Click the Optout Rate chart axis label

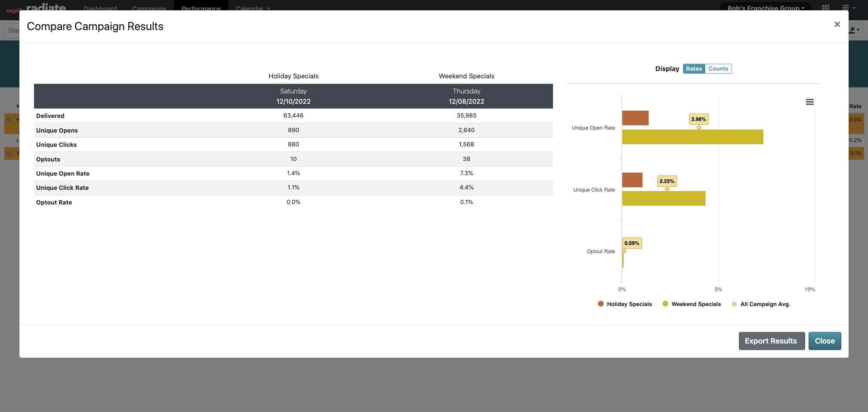[601, 251]
